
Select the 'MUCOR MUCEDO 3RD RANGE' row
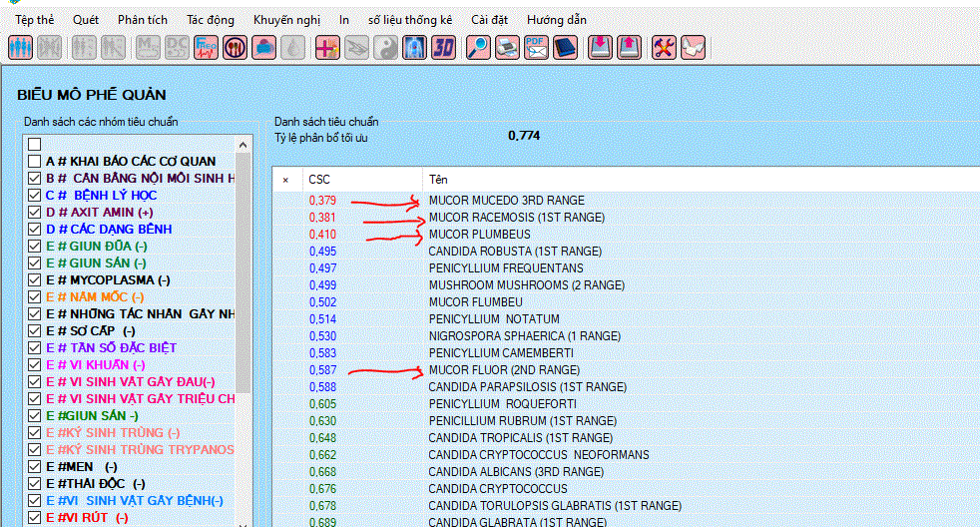click(x=506, y=201)
